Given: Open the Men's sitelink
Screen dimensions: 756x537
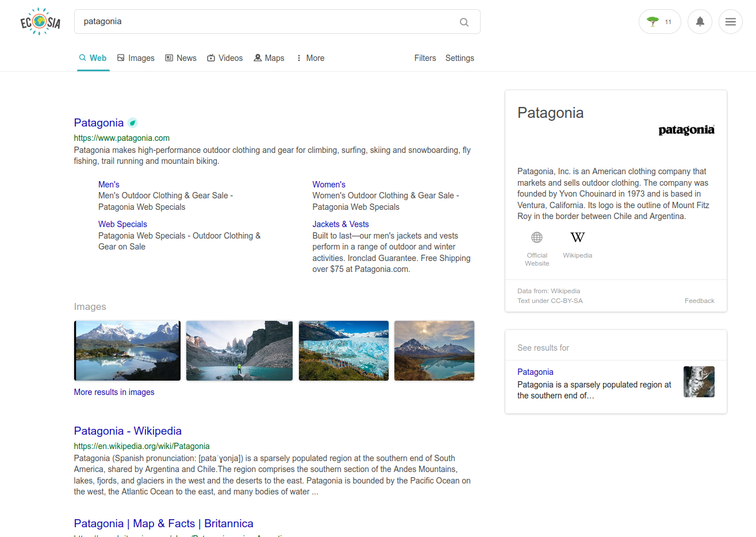Looking at the screenshot, I should click(x=109, y=185).
